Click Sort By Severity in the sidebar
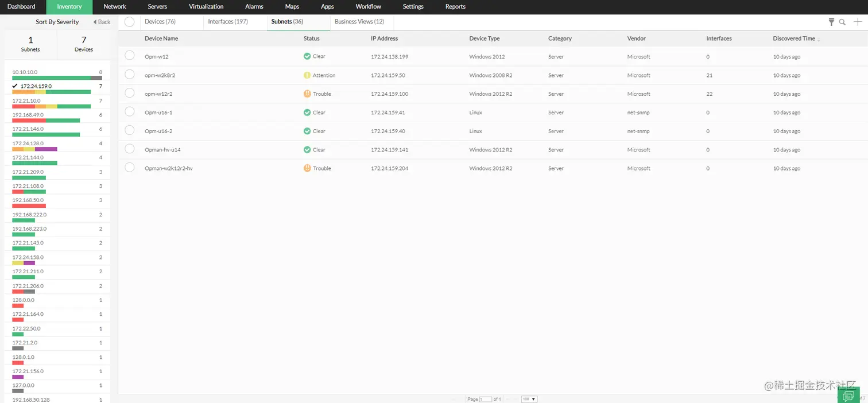The image size is (868, 403). [57, 22]
